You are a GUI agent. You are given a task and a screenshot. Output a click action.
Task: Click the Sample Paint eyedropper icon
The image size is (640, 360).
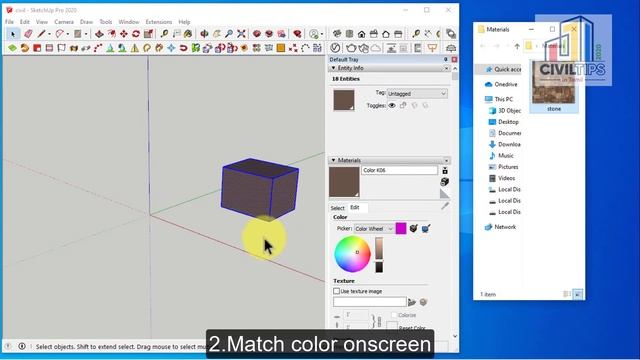pyautogui.click(x=445, y=206)
